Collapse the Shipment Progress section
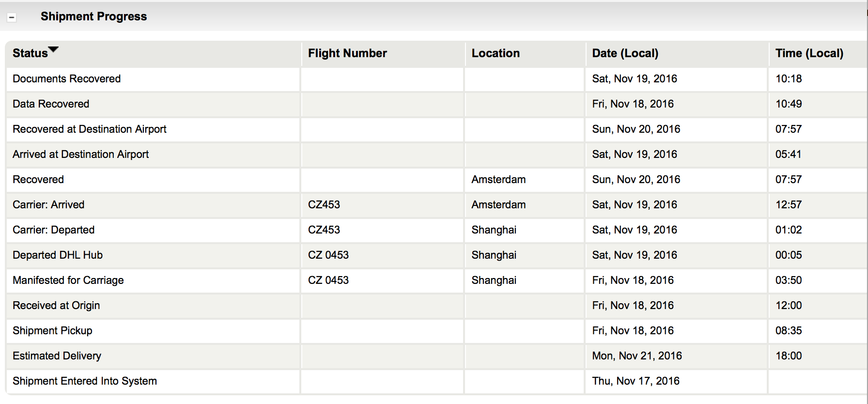 click(12, 17)
